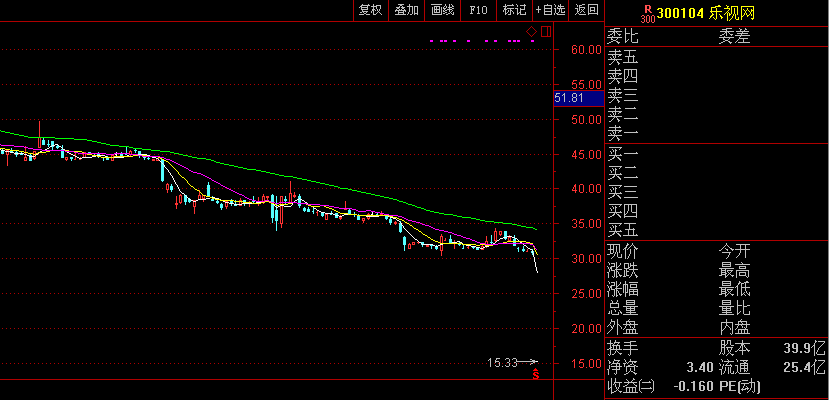Click the 委比 label in order panel
This screenshot has width=829, height=400.
click(622, 37)
